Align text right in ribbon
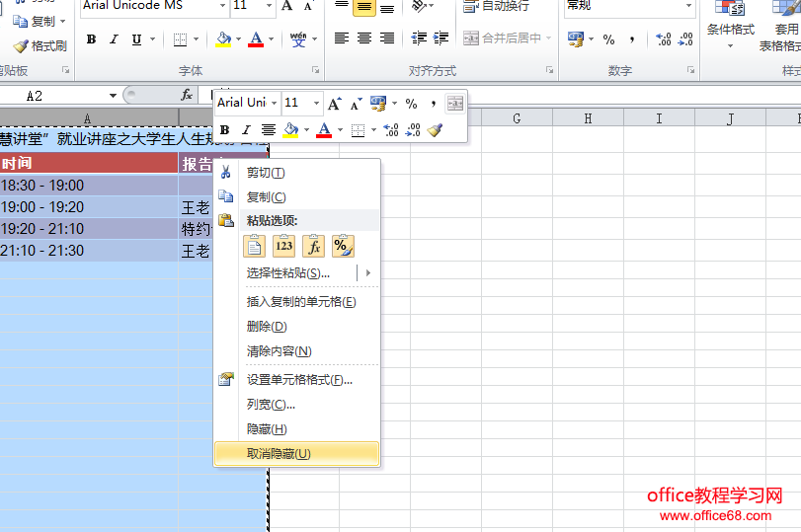801x532 pixels. coord(387,38)
